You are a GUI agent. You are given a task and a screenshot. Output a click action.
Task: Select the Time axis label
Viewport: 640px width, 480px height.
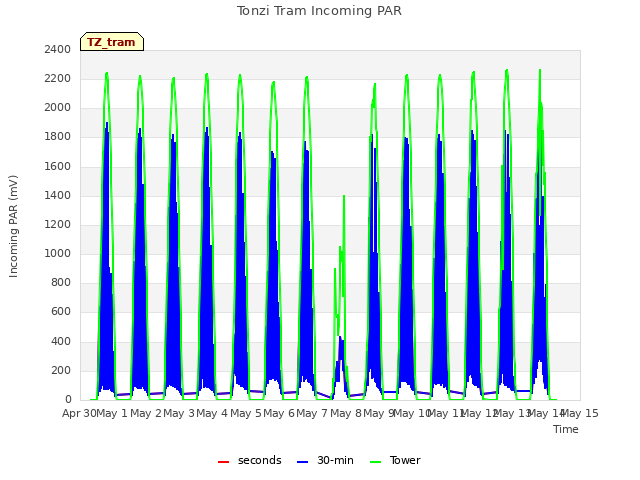pyautogui.click(x=566, y=429)
